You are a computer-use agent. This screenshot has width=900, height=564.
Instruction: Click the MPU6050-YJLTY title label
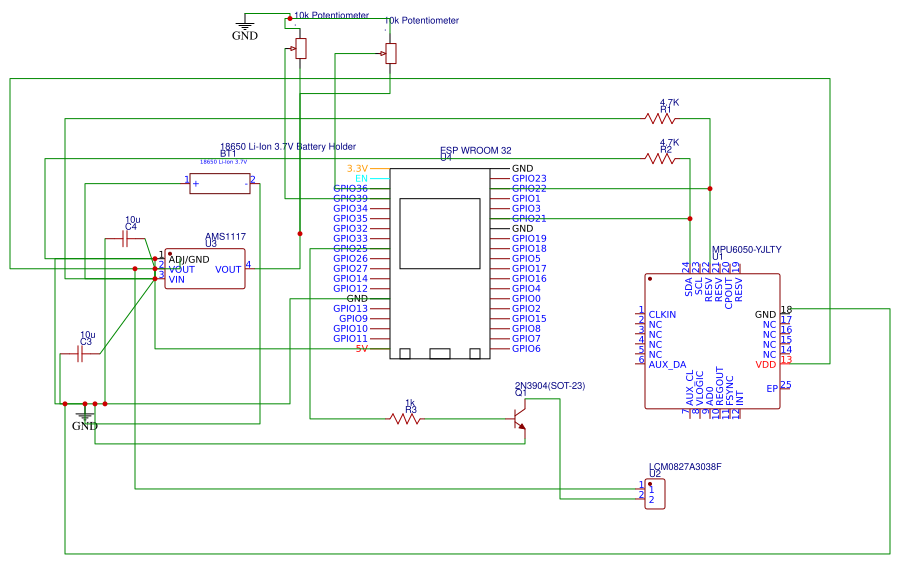pos(747,250)
